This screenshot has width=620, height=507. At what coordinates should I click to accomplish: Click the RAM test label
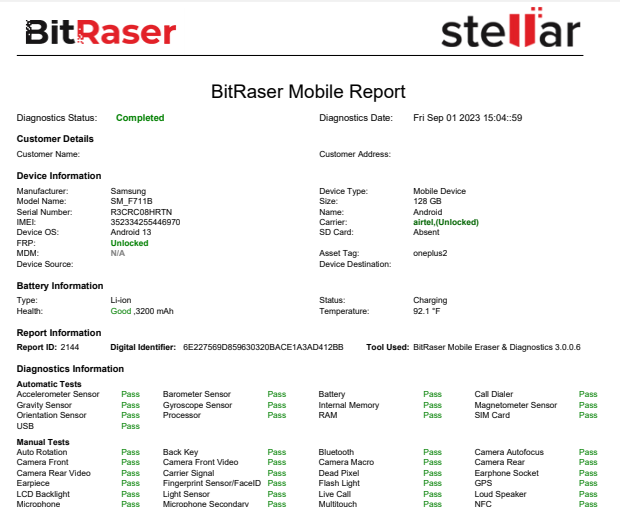click(x=328, y=415)
